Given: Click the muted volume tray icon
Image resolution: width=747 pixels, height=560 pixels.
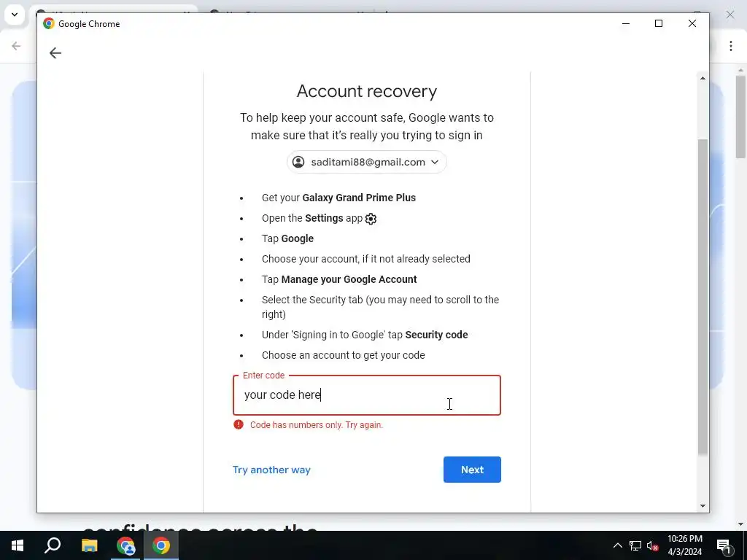Looking at the screenshot, I should tap(653, 545).
